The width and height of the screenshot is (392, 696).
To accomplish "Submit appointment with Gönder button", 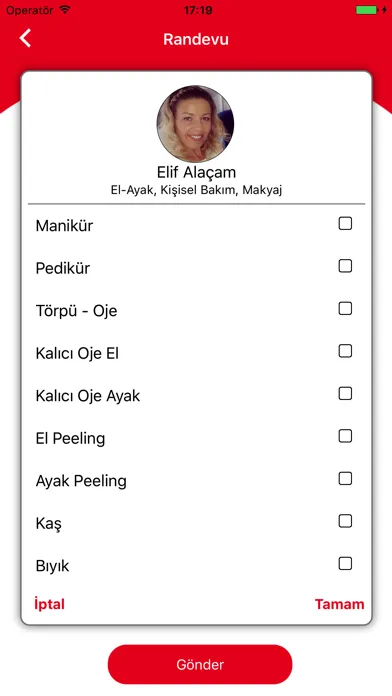I will point(200,664).
